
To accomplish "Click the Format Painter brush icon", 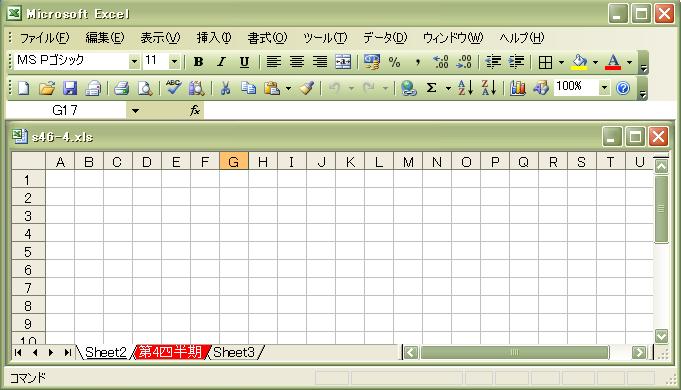I will coord(307,88).
